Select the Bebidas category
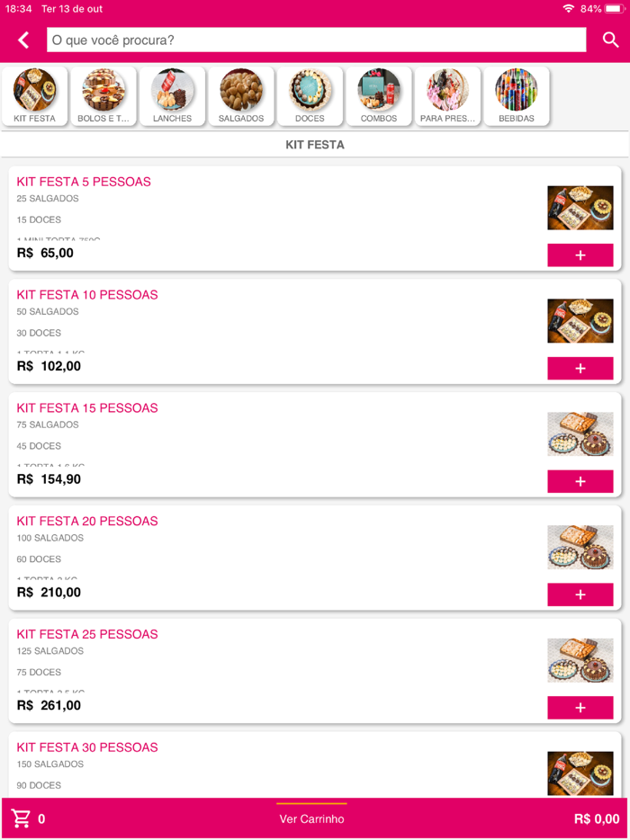The image size is (630, 840). click(516, 96)
